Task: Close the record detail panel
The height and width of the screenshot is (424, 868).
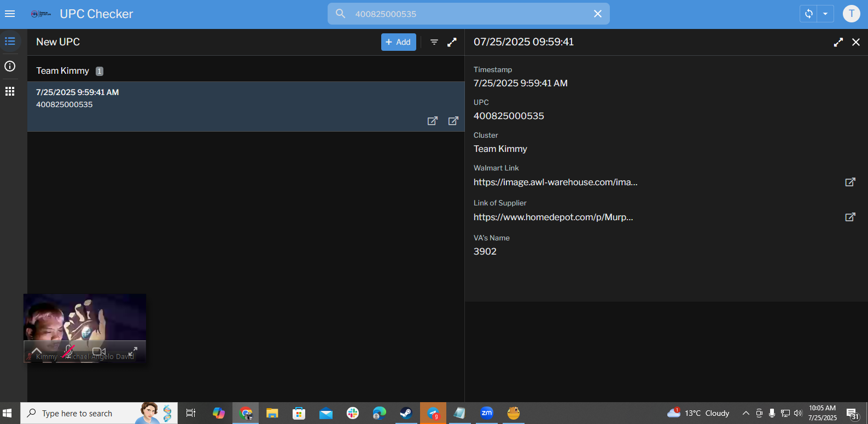Action: click(856, 42)
